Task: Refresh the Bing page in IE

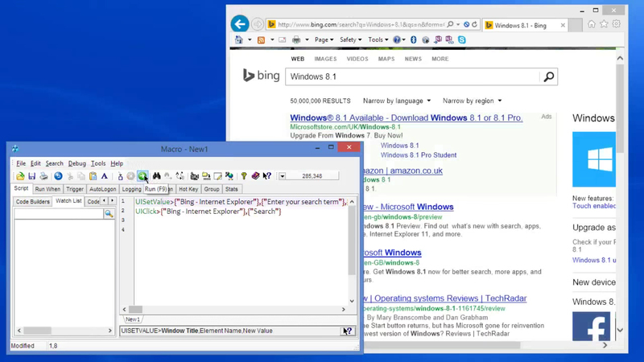Action: click(x=474, y=25)
